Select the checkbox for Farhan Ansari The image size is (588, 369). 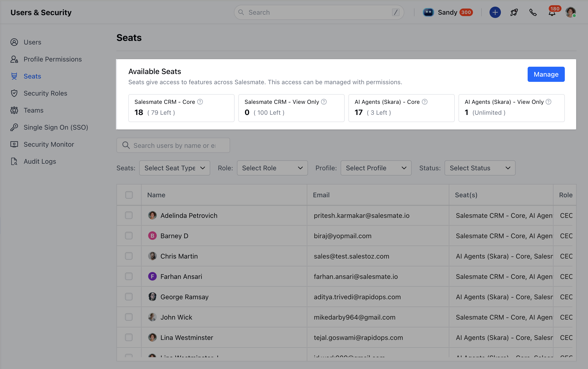(129, 276)
